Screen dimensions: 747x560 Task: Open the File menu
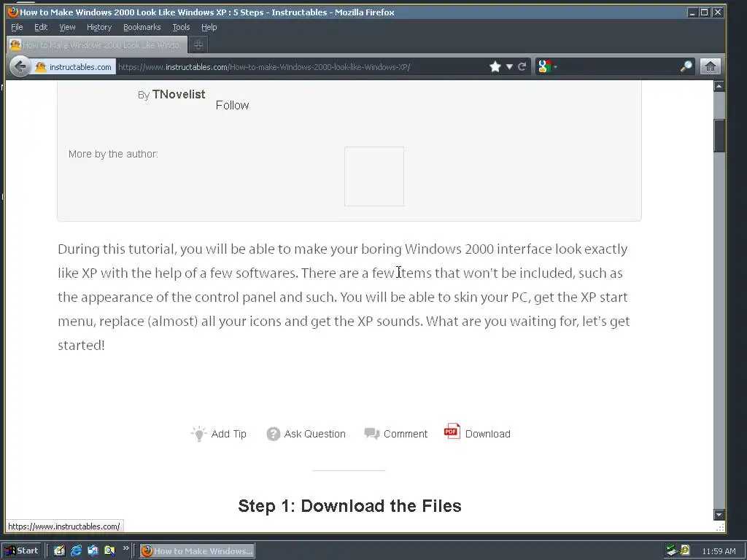pyautogui.click(x=17, y=27)
